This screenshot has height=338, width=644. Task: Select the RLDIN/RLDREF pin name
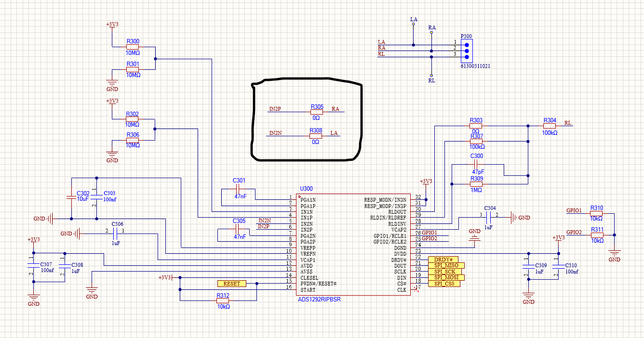pyautogui.click(x=389, y=218)
